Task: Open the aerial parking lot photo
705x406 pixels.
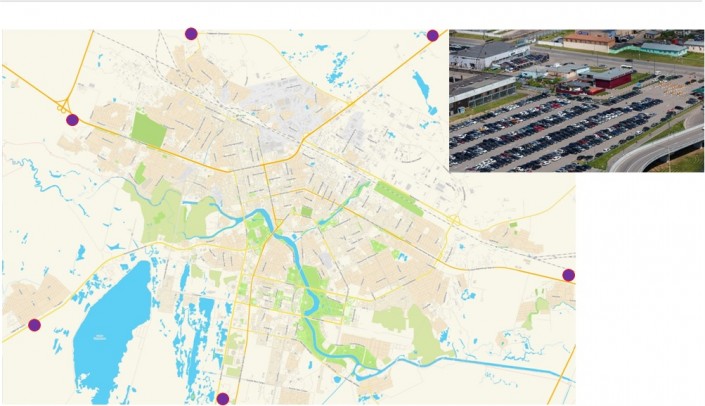Action: coord(576,101)
